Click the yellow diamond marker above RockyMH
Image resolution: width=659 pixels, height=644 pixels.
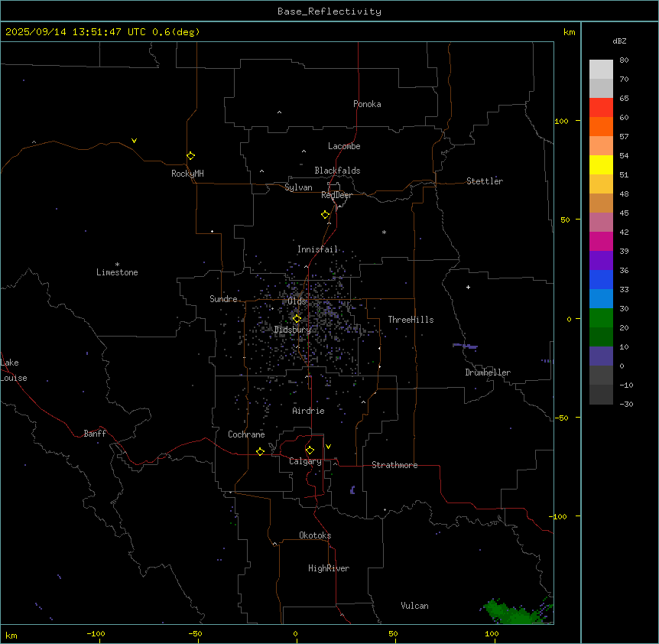pyautogui.click(x=191, y=156)
